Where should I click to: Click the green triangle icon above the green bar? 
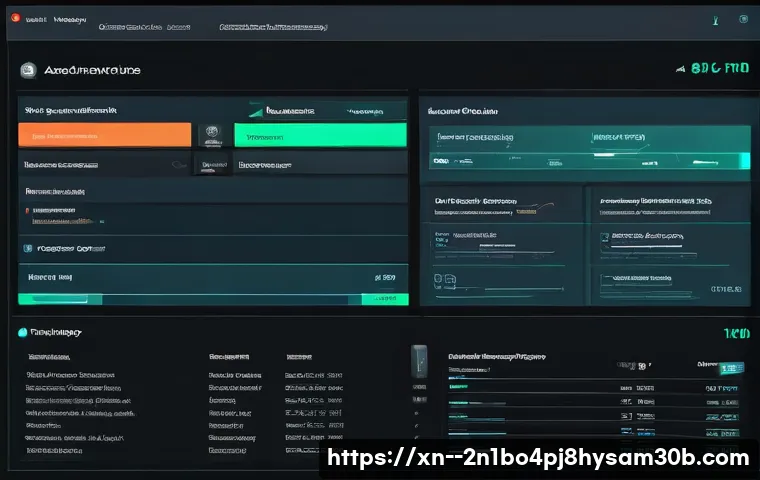(x=256, y=111)
